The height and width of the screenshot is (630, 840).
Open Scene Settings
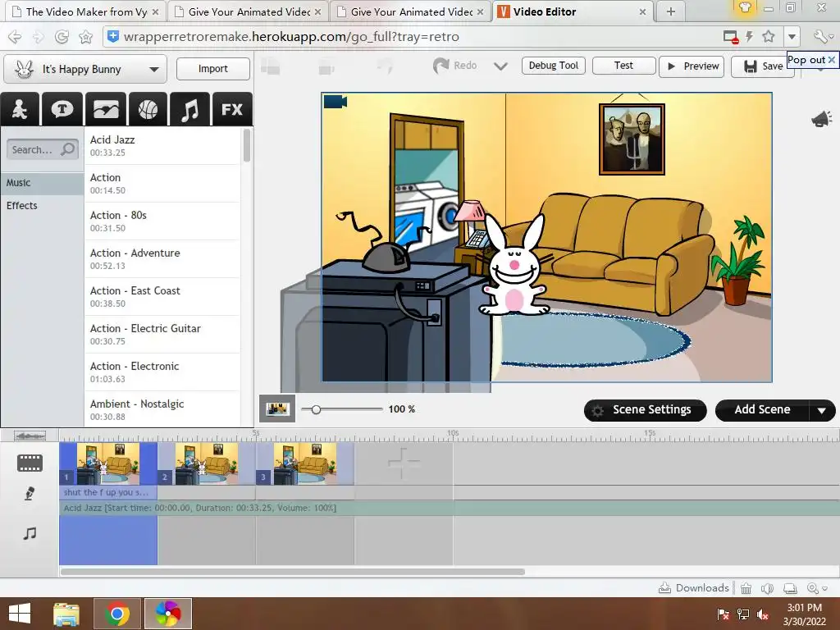pyautogui.click(x=645, y=410)
